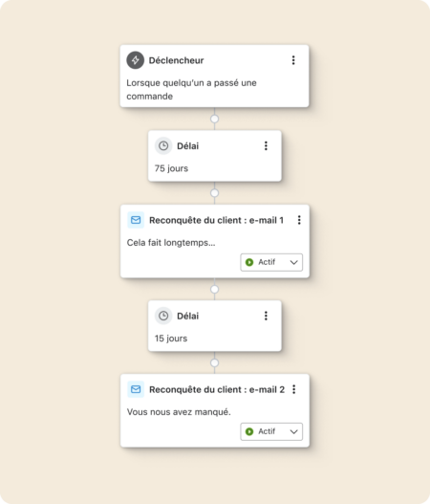
Task: Click green play status icon on e-mail 2
Action: pyautogui.click(x=249, y=431)
